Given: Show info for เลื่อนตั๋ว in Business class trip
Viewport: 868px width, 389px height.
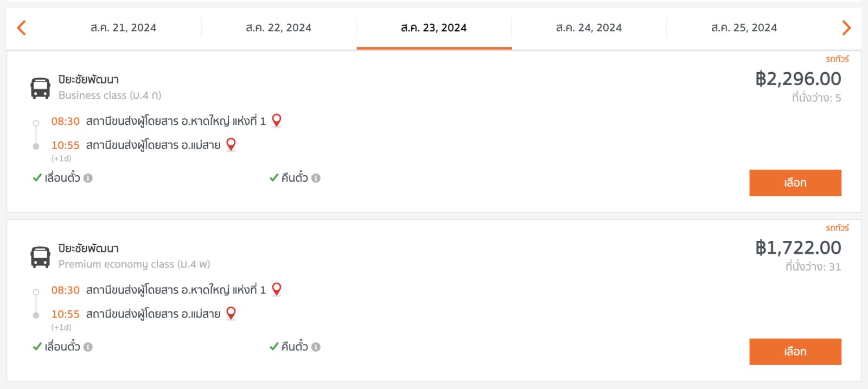Looking at the screenshot, I should 88,178.
